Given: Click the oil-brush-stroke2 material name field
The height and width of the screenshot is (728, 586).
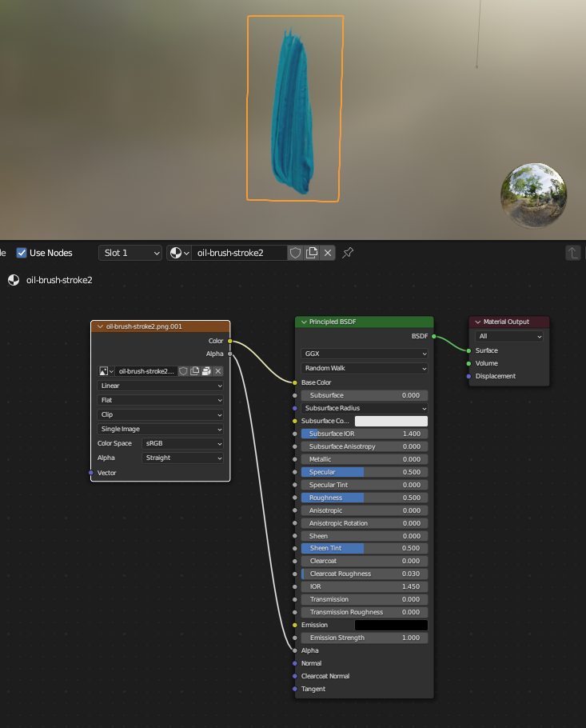Looking at the screenshot, I should 240,253.
